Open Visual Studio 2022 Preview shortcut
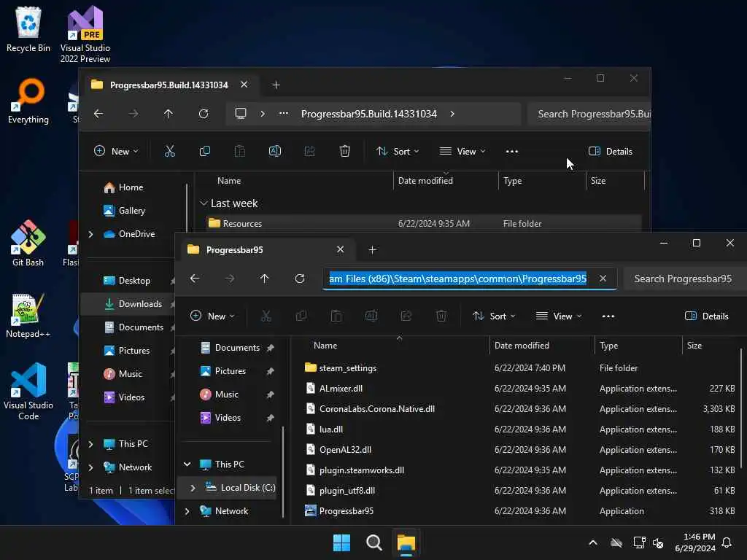Screen dimensions: 747x560 click(85, 34)
